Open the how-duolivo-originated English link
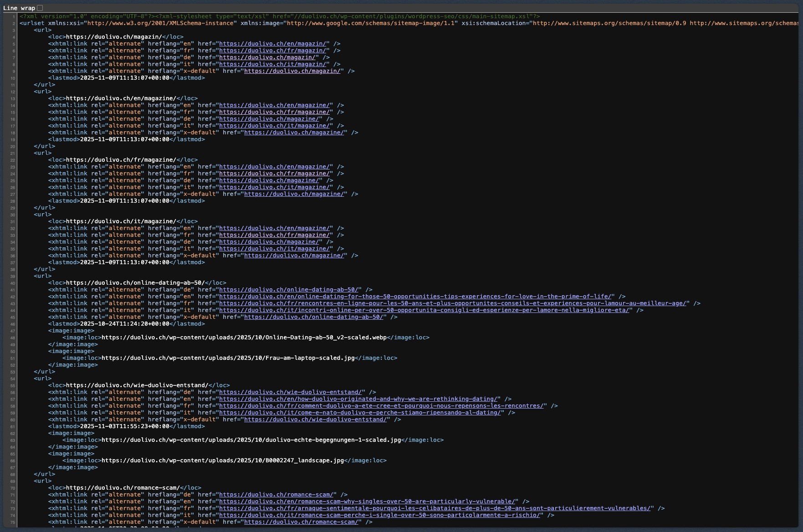Image resolution: width=803 pixels, height=532 pixels. (358, 399)
